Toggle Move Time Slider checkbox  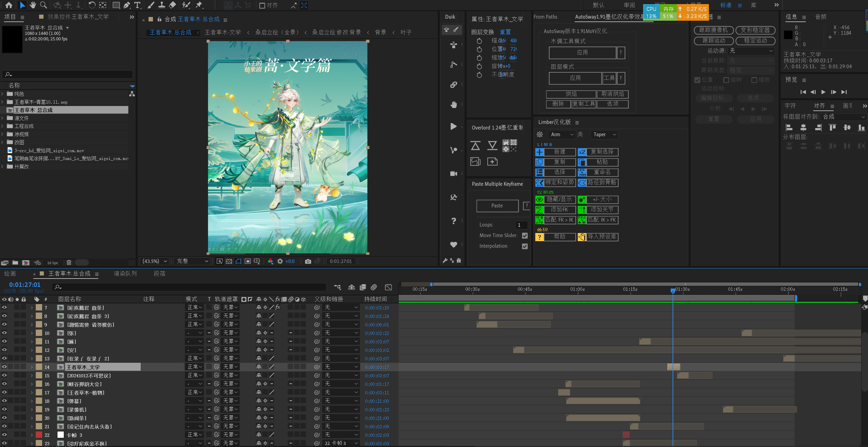pos(525,235)
